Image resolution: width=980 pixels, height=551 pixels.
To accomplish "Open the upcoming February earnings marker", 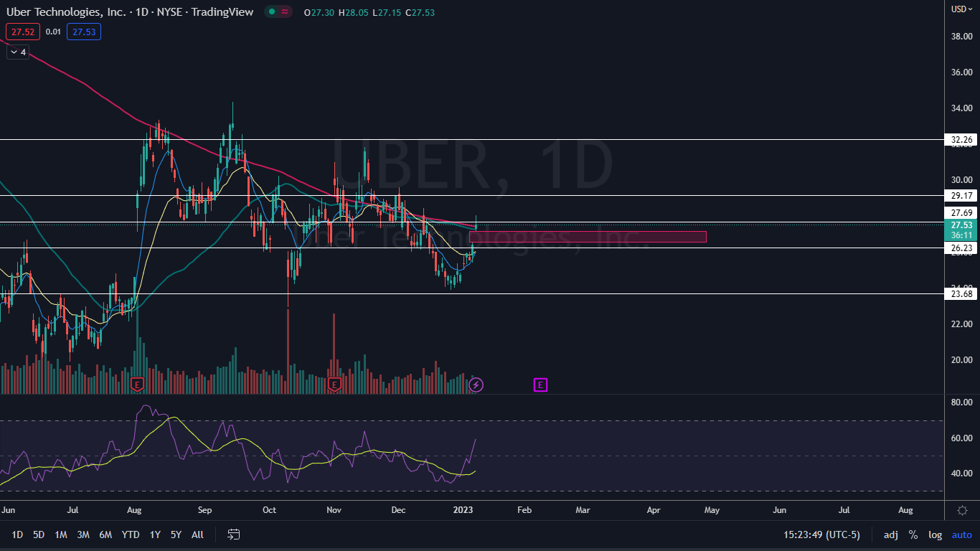I will pos(540,385).
